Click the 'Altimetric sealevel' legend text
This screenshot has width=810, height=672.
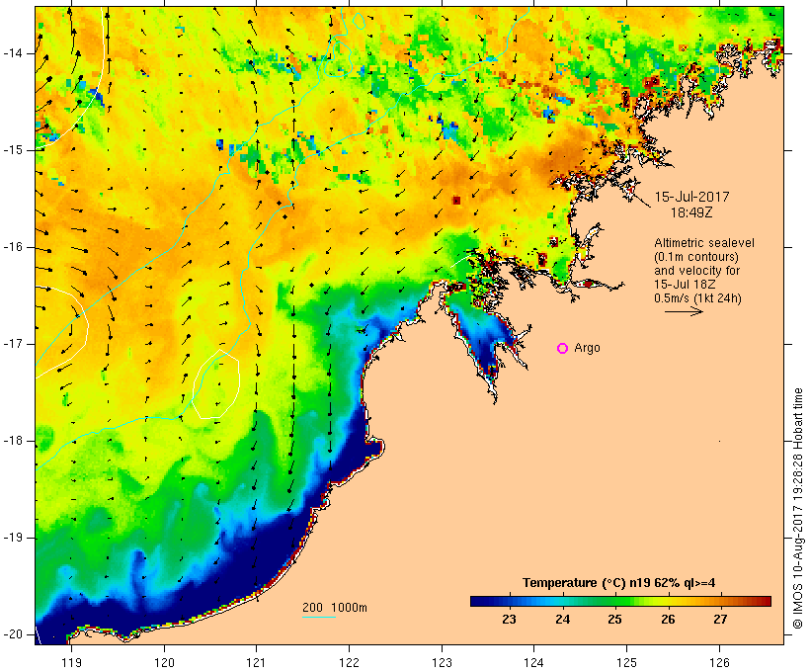tap(704, 243)
